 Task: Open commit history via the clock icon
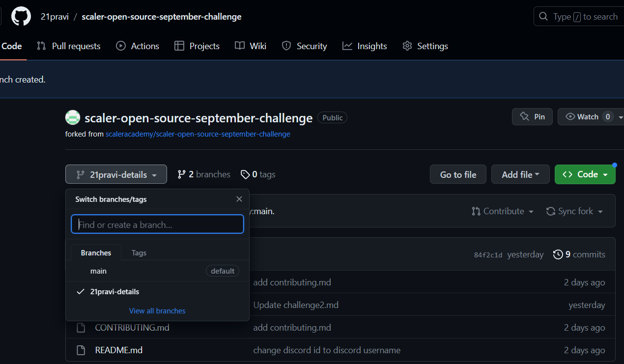(x=558, y=254)
